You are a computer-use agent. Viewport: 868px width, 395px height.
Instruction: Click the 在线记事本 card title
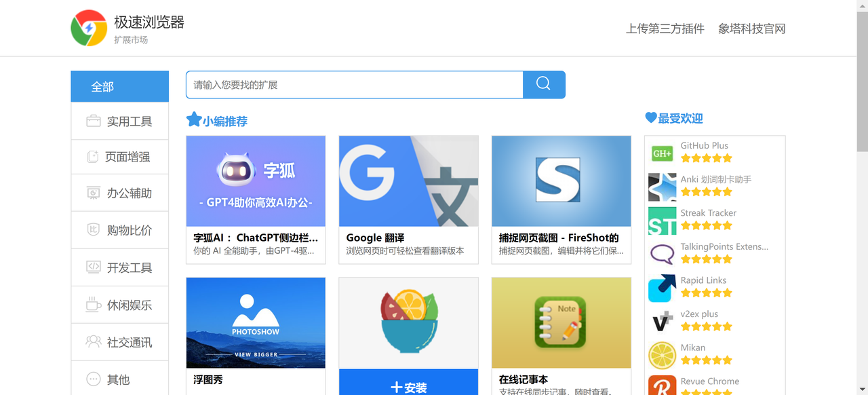[x=524, y=379]
